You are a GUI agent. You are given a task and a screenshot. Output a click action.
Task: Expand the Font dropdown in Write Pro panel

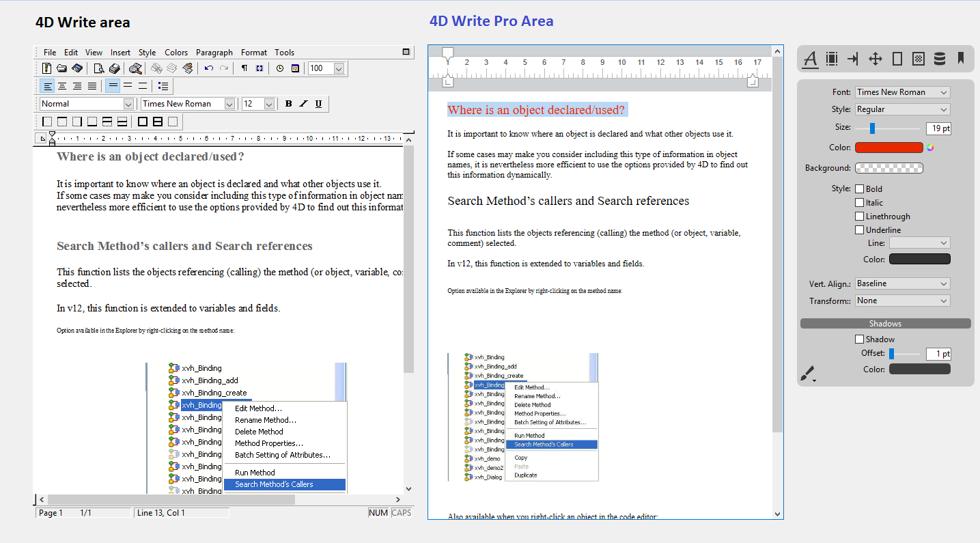click(x=902, y=92)
